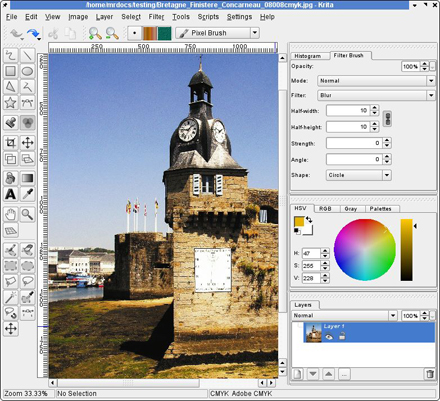Click the Zoom Out toolbar icon
This screenshot has width=440, height=401.
tap(112, 33)
